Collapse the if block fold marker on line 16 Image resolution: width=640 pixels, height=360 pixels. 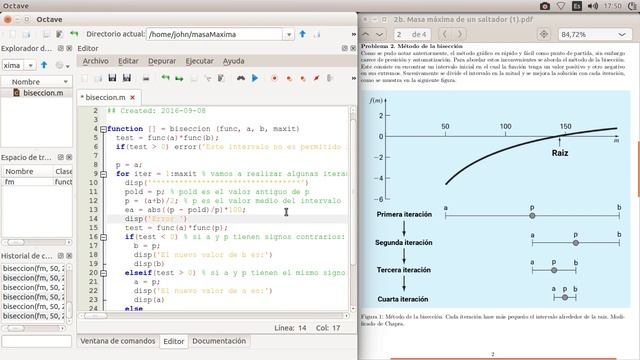click(104, 237)
